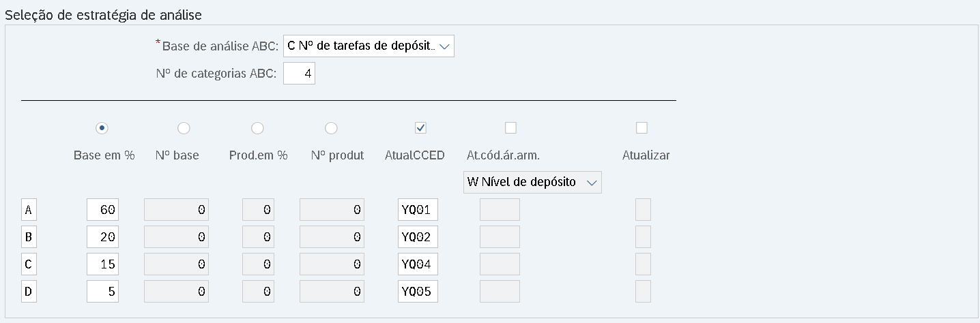Select the Nº base radio button
Screen dimensions: 980x323
184,127
